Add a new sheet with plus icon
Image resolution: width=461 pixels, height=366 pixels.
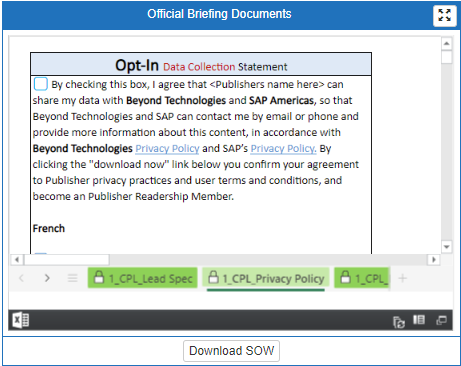403,278
